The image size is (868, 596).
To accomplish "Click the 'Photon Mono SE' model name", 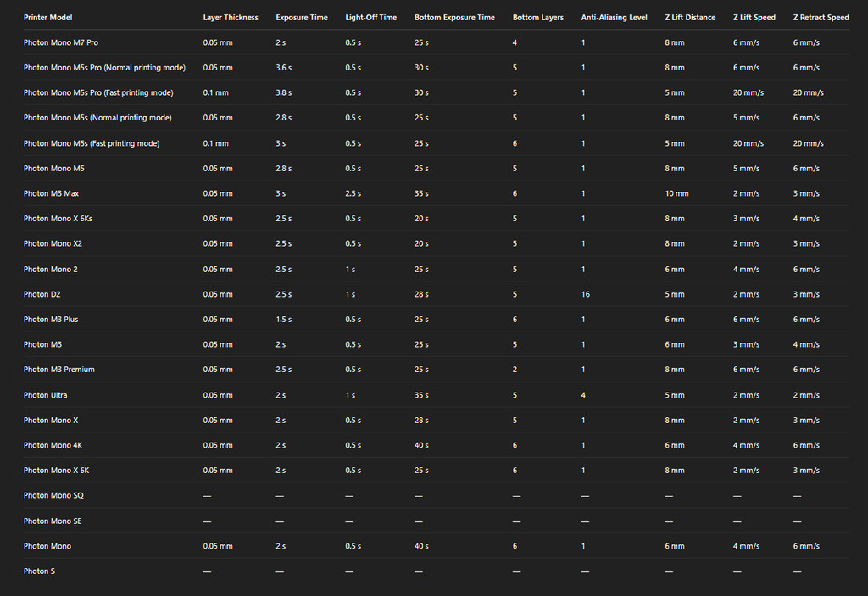I will pos(52,521).
